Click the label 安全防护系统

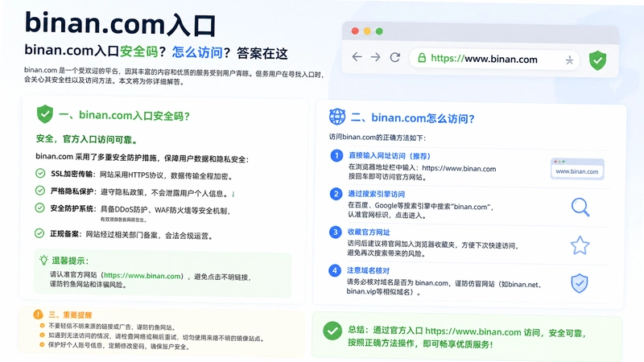click(x=72, y=208)
